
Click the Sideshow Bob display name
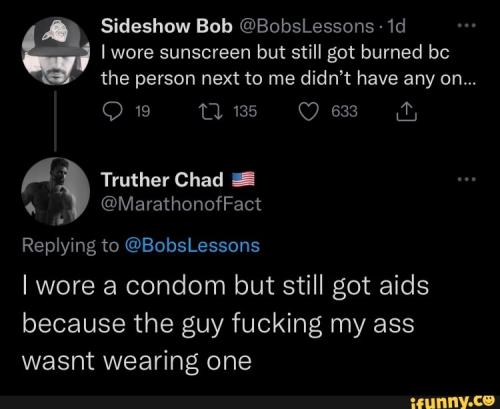pyautogui.click(x=167, y=26)
